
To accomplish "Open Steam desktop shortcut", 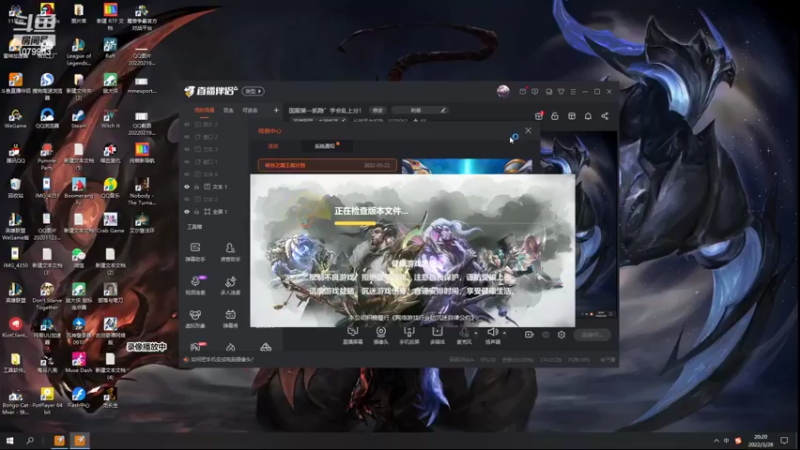I will [79, 119].
